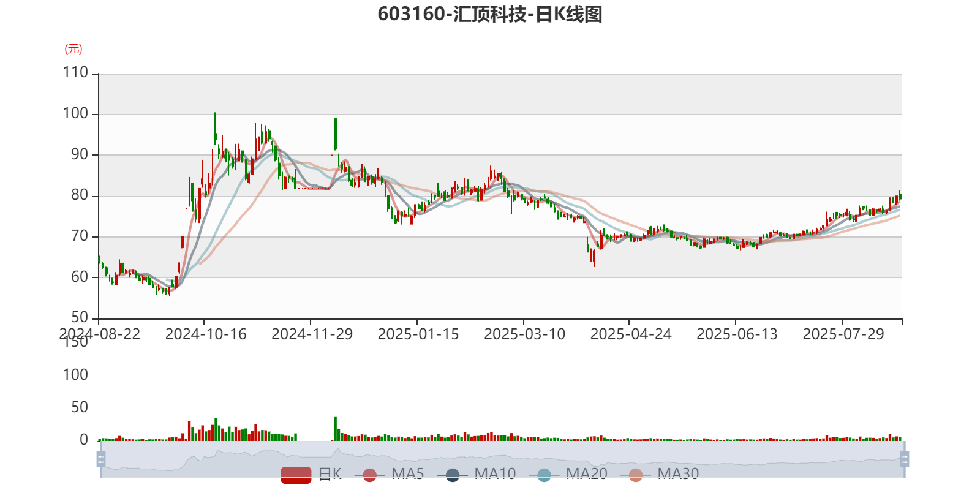Image resolution: width=980 pixels, height=490 pixels.
Task: Grab the right data zoom slider handle
Action: (904, 459)
